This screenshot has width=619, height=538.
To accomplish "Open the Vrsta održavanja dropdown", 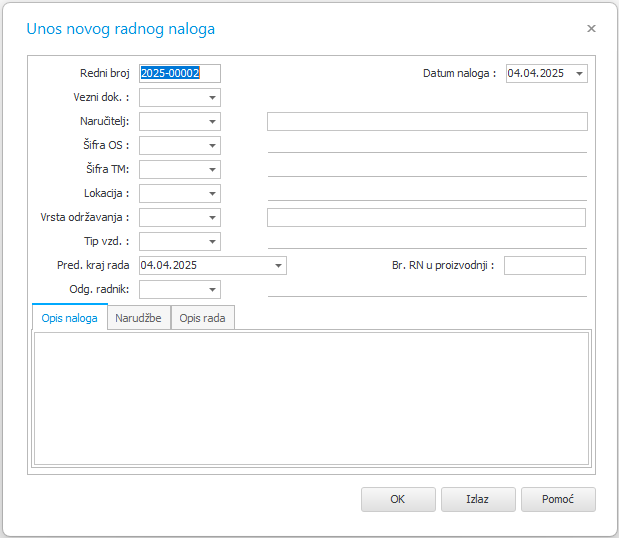I will (x=212, y=218).
